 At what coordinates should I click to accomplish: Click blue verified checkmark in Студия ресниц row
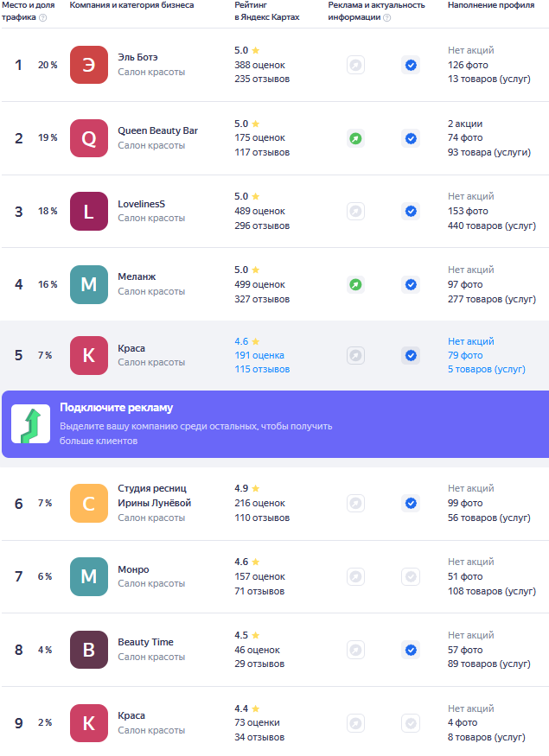point(411,504)
